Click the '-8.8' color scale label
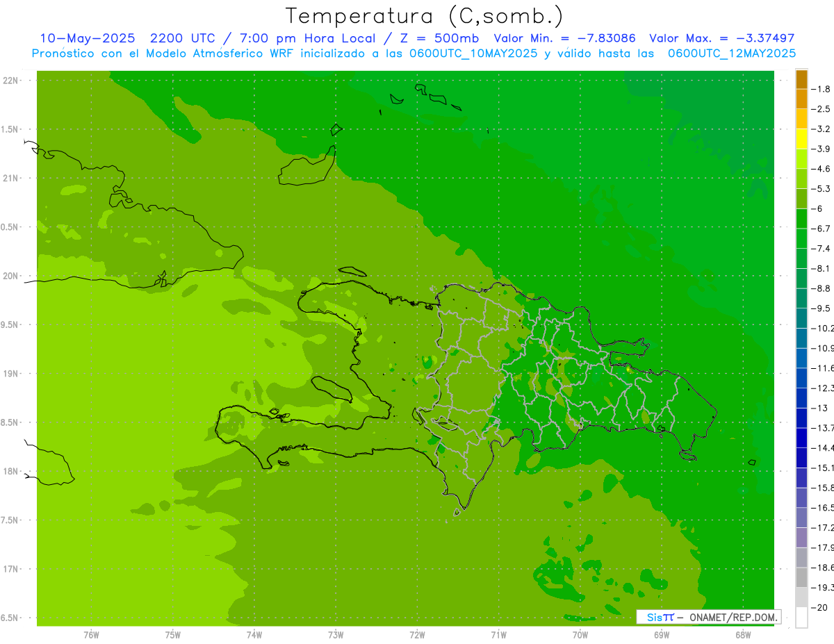 click(821, 288)
